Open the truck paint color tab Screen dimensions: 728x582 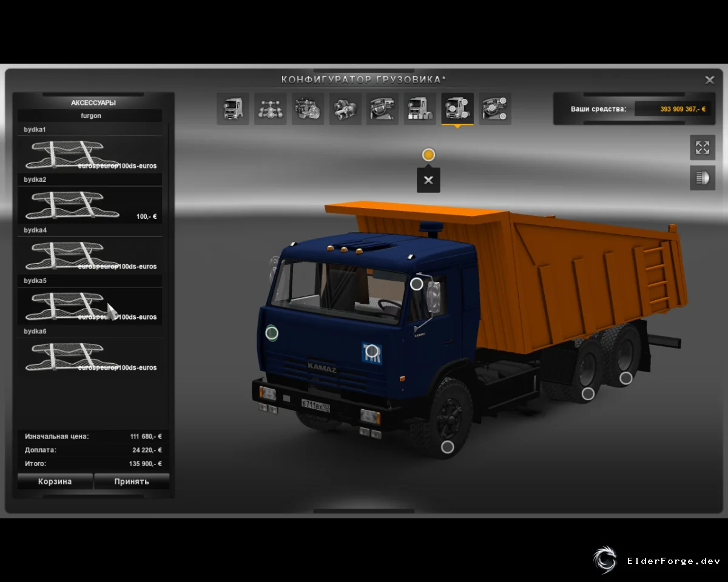point(420,109)
